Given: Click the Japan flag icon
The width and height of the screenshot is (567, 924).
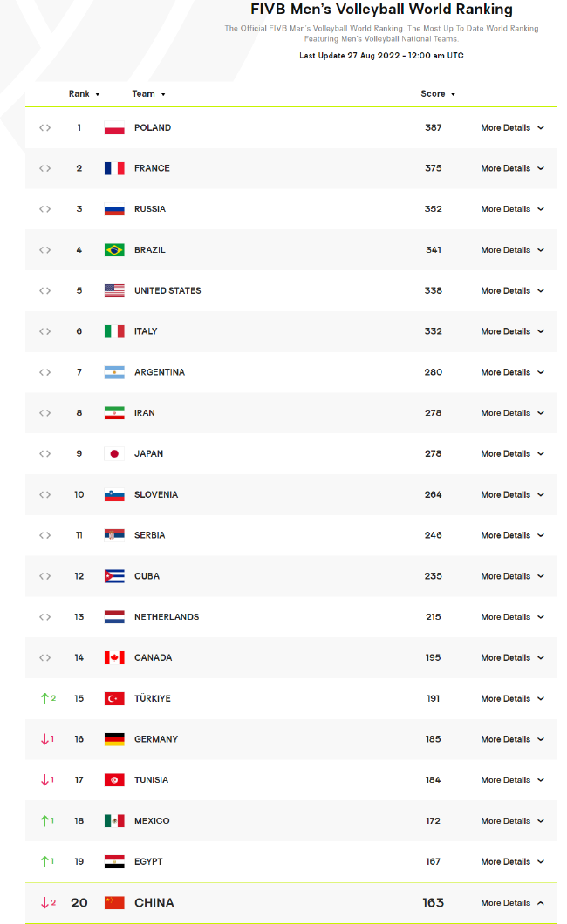Looking at the screenshot, I should pyautogui.click(x=114, y=454).
